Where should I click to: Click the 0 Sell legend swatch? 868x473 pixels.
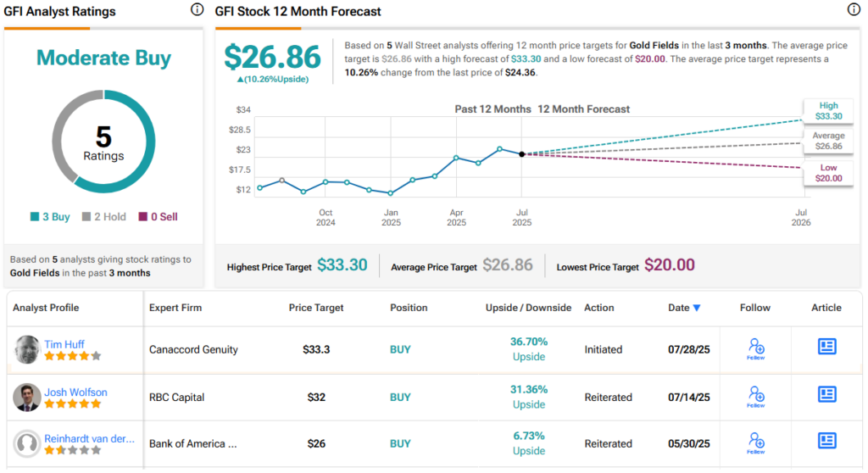(142, 216)
